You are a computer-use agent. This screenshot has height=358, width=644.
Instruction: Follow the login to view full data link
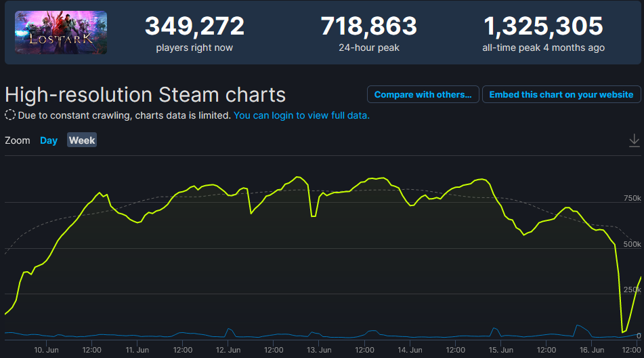pos(301,115)
